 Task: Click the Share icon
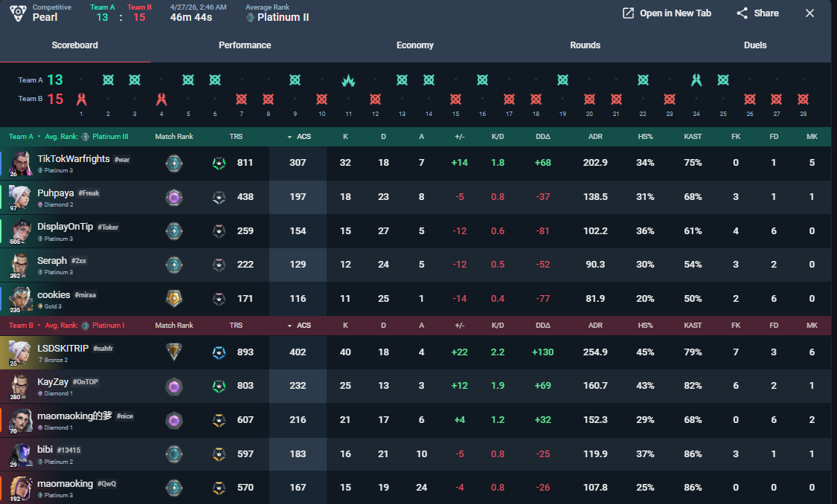tap(742, 13)
